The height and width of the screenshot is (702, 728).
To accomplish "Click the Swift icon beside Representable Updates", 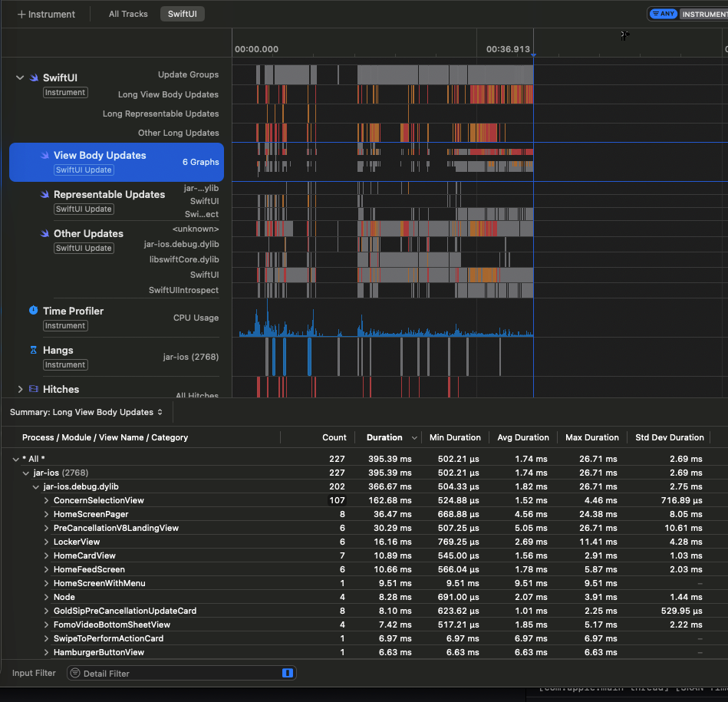I will (45, 194).
